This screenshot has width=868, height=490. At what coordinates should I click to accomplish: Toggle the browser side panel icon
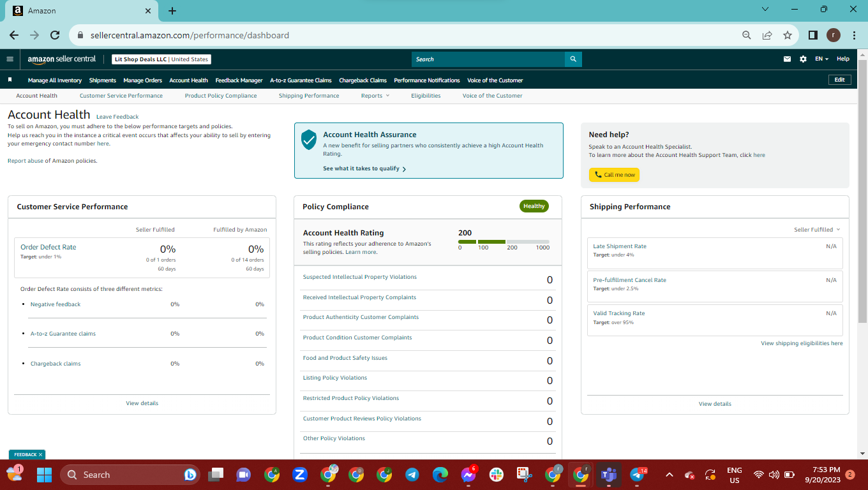pyautogui.click(x=813, y=35)
